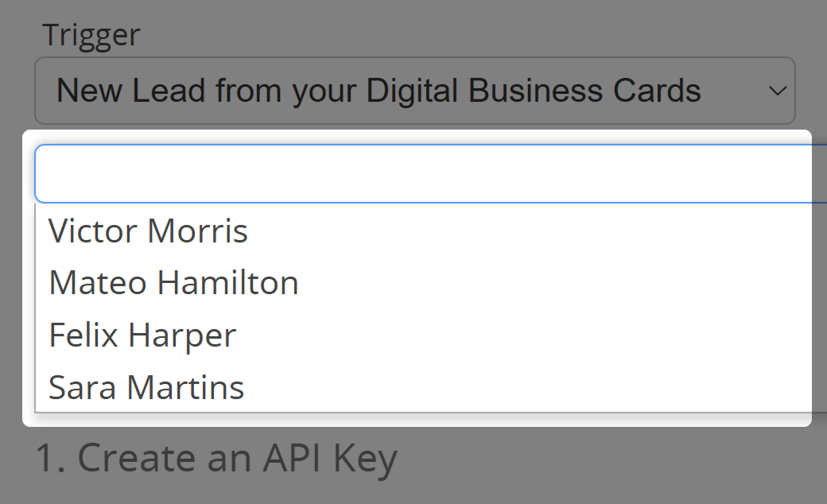Image resolution: width=827 pixels, height=504 pixels.
Task: Click the name above Sara Martins: Felix Harper
Action: 142,335
